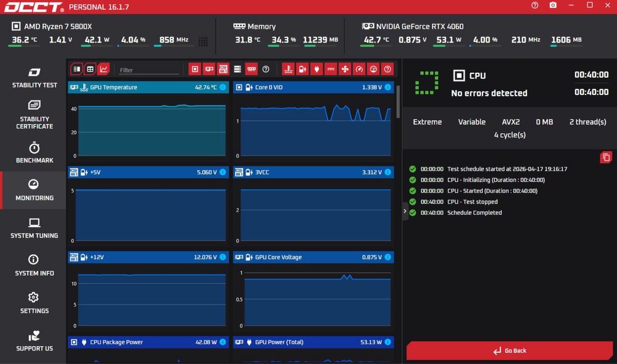Focus the sensor Filter text field

(149, 70)
